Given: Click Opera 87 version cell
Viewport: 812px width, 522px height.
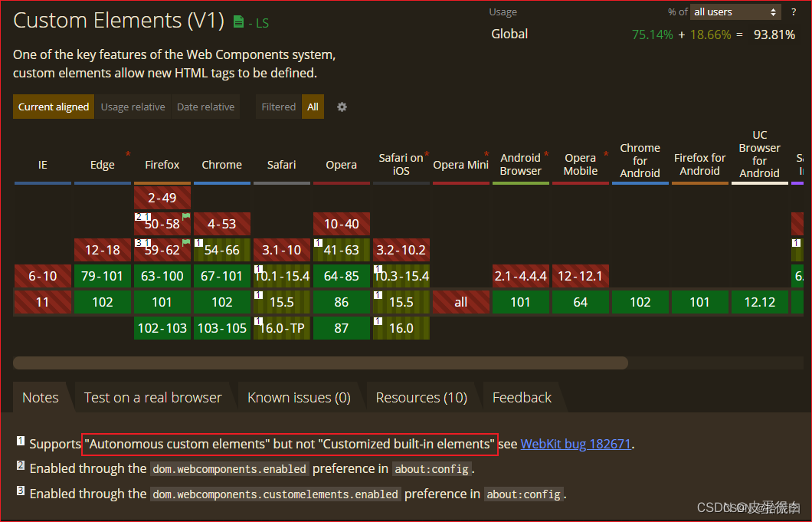Looking at the screenshot, I should (x=341, y=328).
